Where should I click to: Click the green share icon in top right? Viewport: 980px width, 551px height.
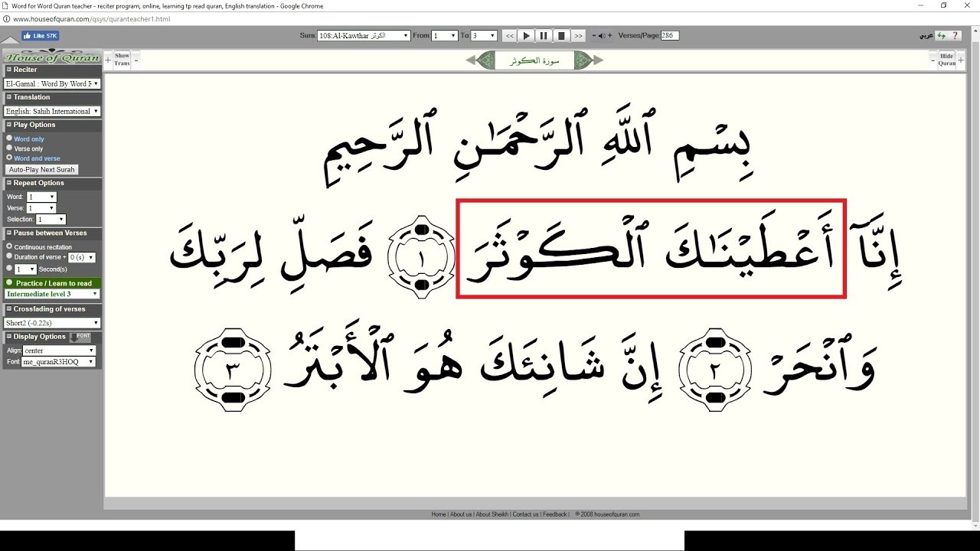click(941, 35)
